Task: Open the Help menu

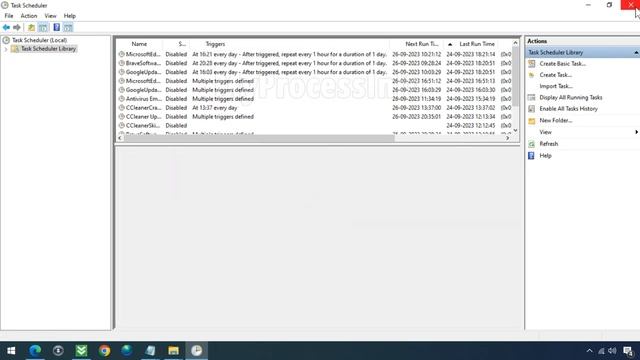Action: [69, 16]
